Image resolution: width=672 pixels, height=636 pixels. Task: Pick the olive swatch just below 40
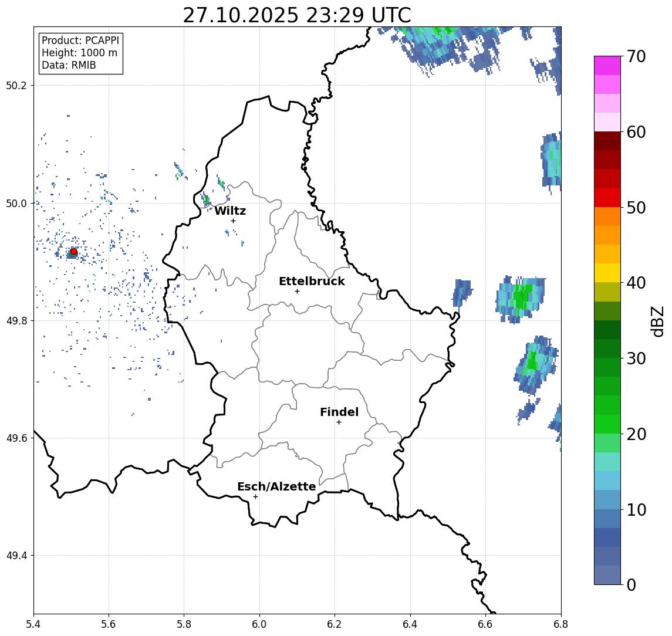(x=607, y=292)
